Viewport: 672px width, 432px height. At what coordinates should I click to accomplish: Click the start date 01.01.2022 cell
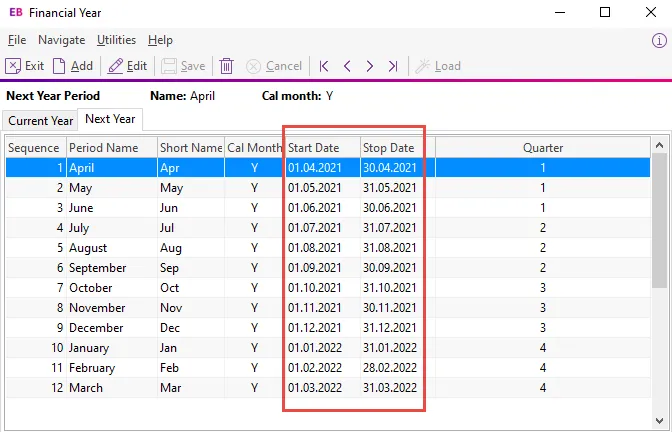(x=314, y=348)
